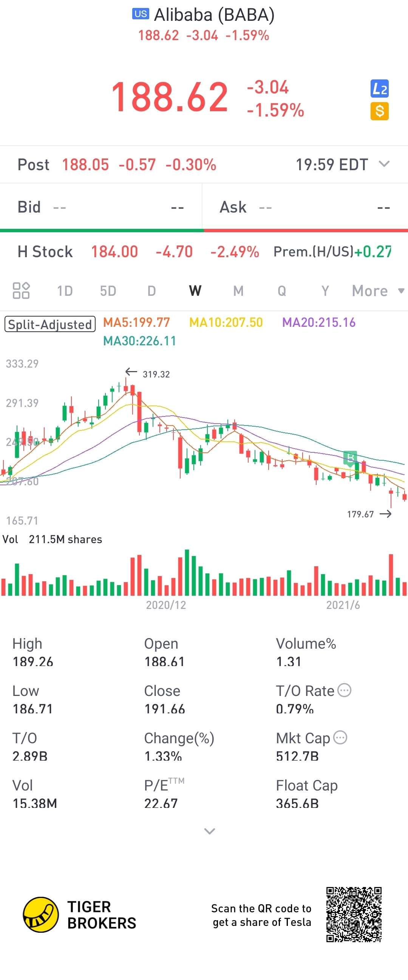
Task: Tap the MA20:215.16 indicator label
Action: click(319, 322)
